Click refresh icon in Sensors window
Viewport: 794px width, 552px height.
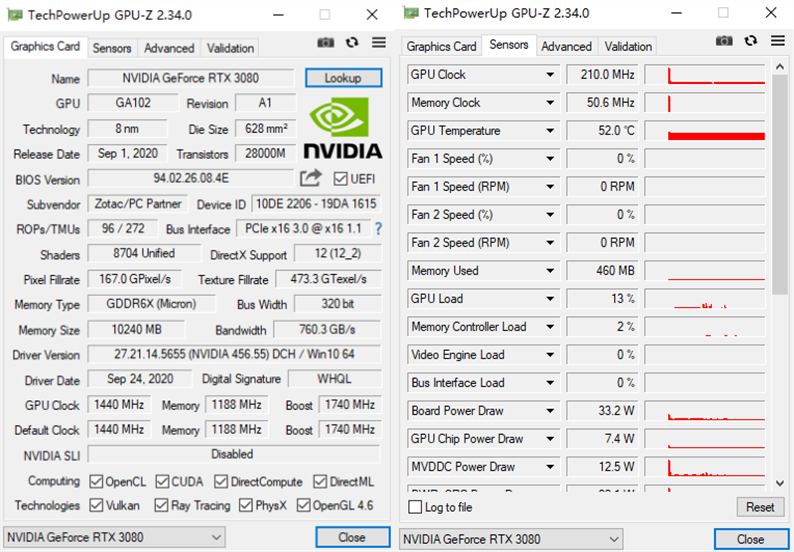pos(751,41)
